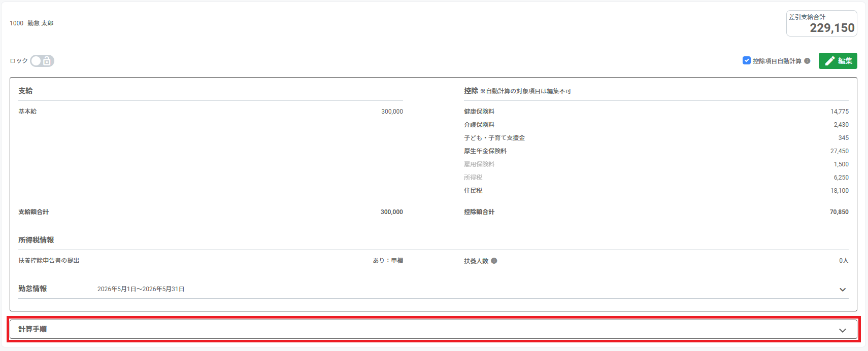Click the pencil icon on 編集 button
The image size is (868, 351).
coord(830,61)
